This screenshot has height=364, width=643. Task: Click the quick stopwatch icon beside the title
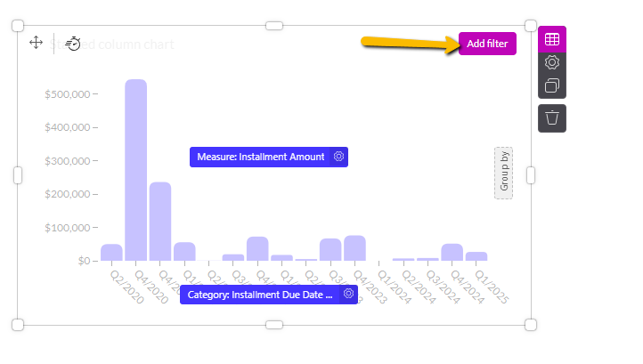[x=73, y=43]
